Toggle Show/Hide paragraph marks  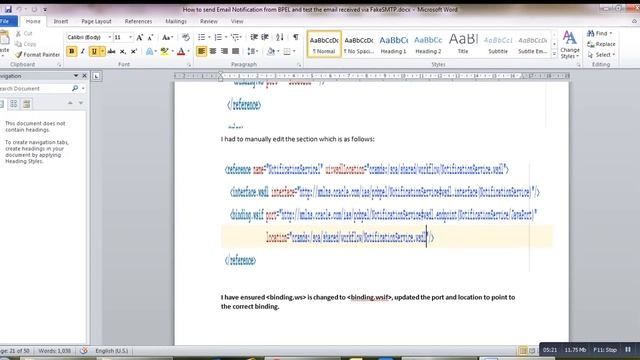(296, 37)
